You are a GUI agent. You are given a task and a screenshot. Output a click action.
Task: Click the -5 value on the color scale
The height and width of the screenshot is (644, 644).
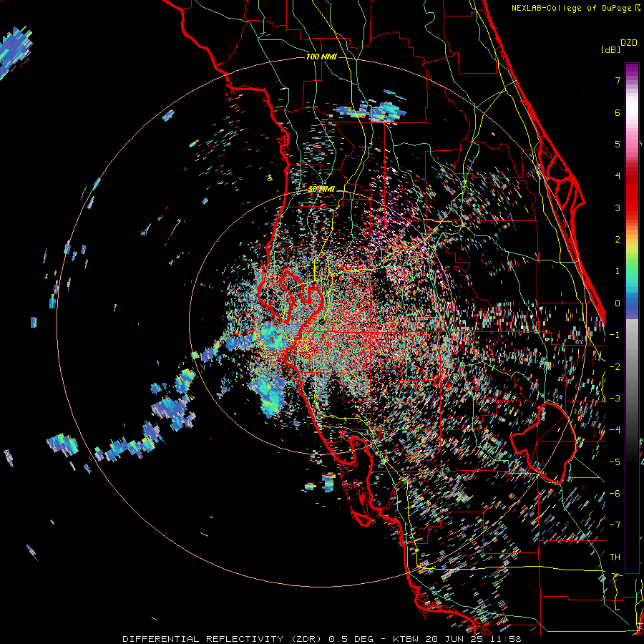coord(615,462)
